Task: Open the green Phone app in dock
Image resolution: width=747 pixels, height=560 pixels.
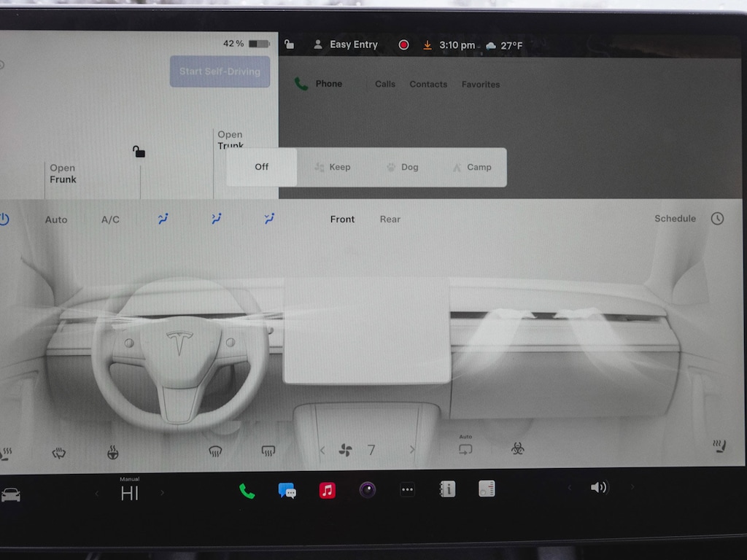Action: coord(247,491)
